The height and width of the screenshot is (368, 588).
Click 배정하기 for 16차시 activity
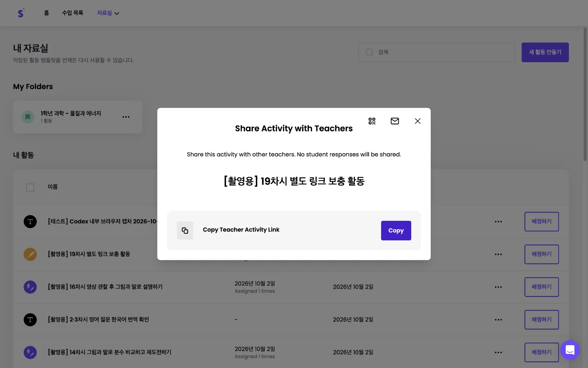pyautogui.click(x=542, y=287)
